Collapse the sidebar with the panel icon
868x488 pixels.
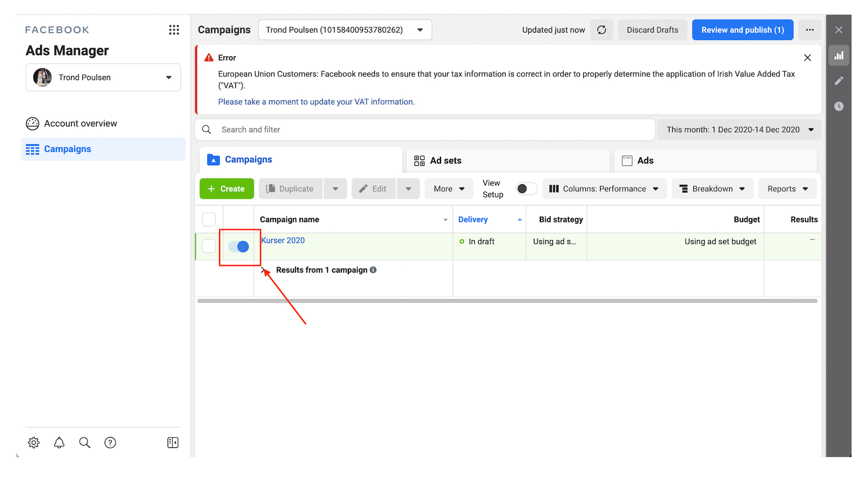click(173, 442)
